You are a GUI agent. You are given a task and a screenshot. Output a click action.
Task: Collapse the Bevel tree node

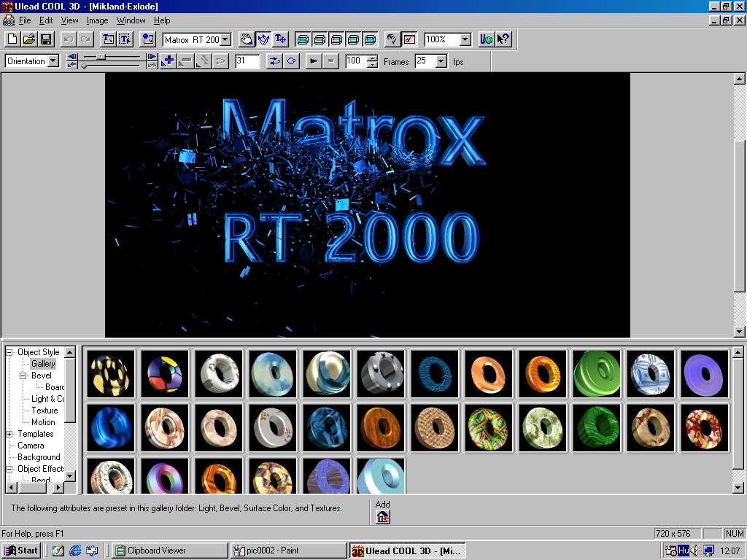pos(23,376)
